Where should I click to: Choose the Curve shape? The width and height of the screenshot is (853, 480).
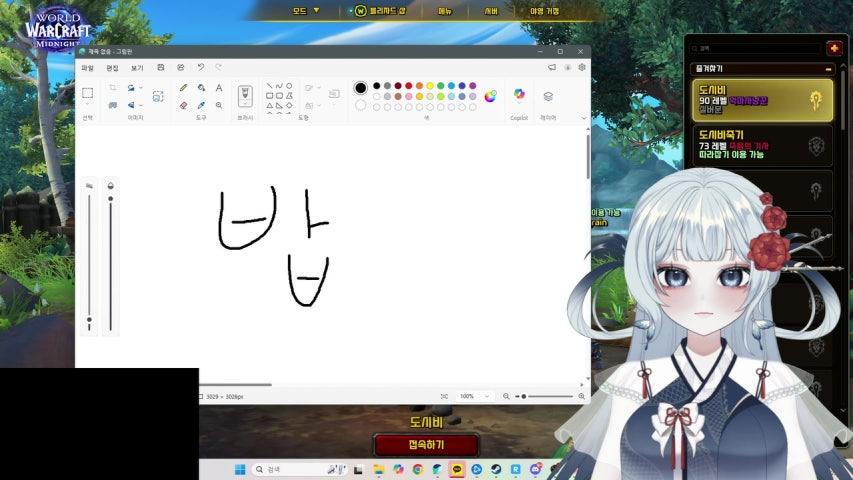pos(279,86)
